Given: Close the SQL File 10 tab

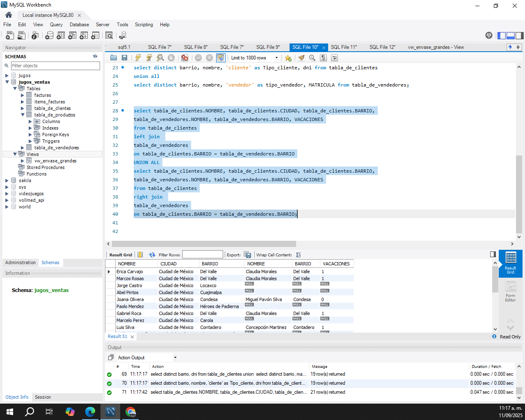Looking at the screenshot, I should (324, 48).
